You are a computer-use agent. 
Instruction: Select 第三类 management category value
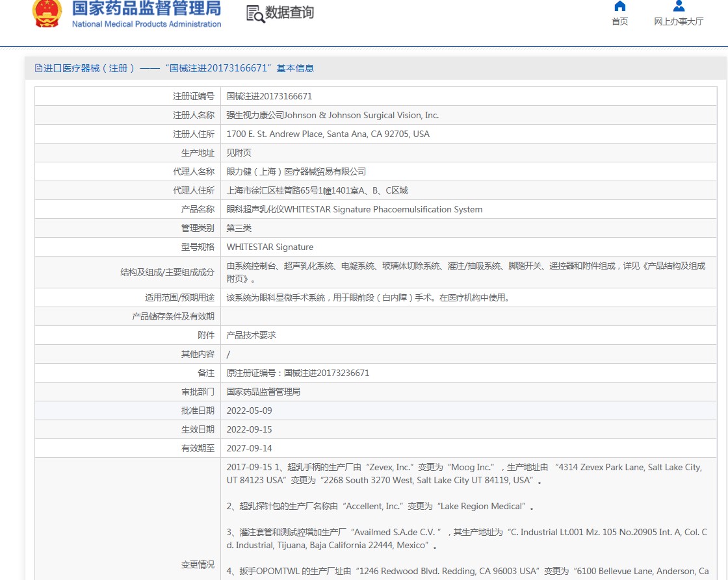(239, 228)
